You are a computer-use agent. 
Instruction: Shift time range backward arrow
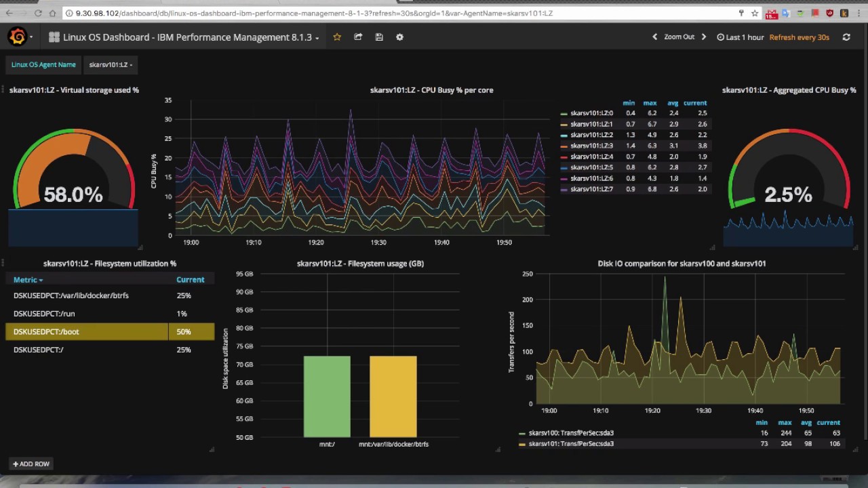[x=654, y=37]
